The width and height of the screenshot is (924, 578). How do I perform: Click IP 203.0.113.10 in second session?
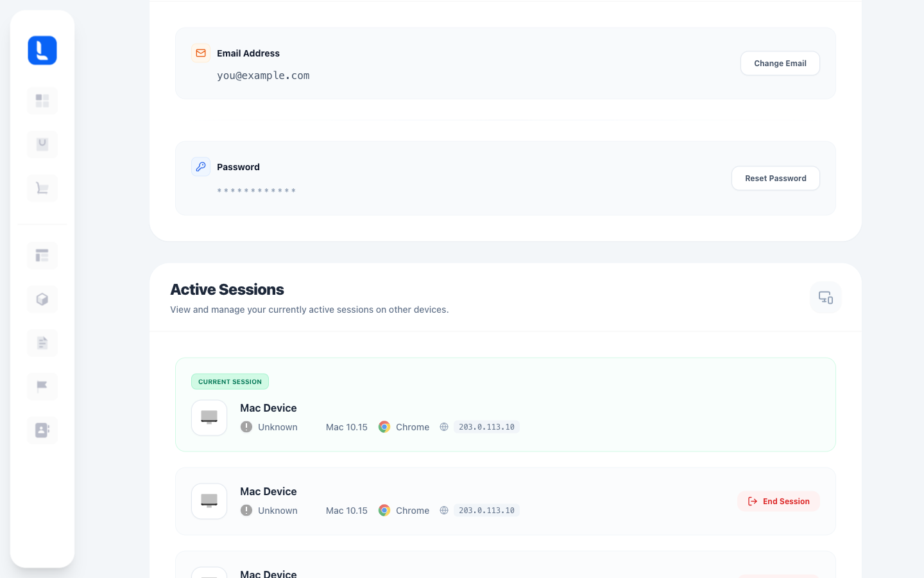tap(486, 511)
